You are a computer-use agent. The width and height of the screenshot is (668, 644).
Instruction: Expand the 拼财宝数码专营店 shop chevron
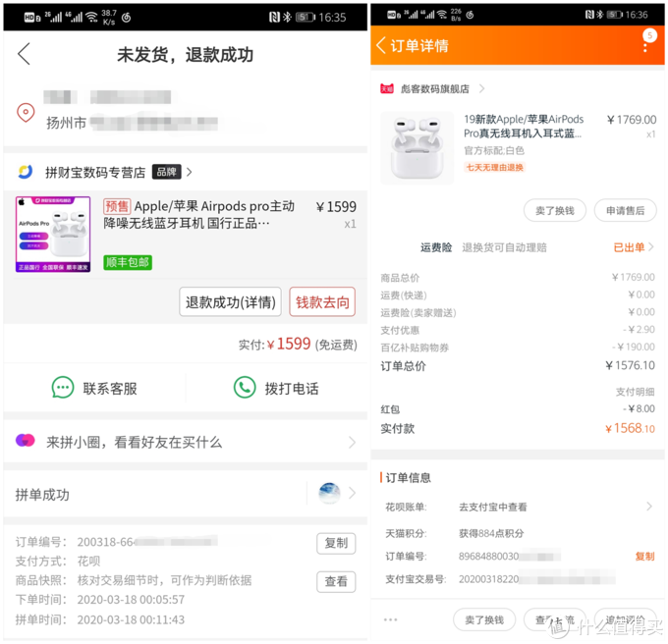click(x=190, y=172)
